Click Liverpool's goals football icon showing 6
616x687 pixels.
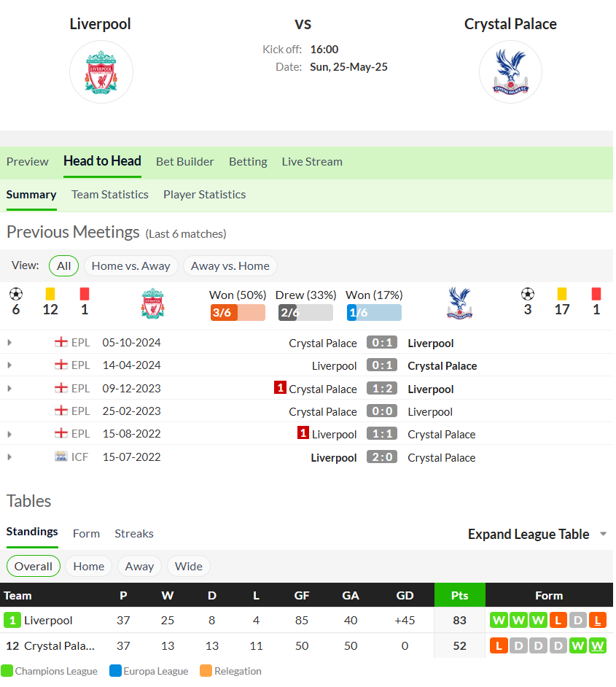click(x=16, y=294)
